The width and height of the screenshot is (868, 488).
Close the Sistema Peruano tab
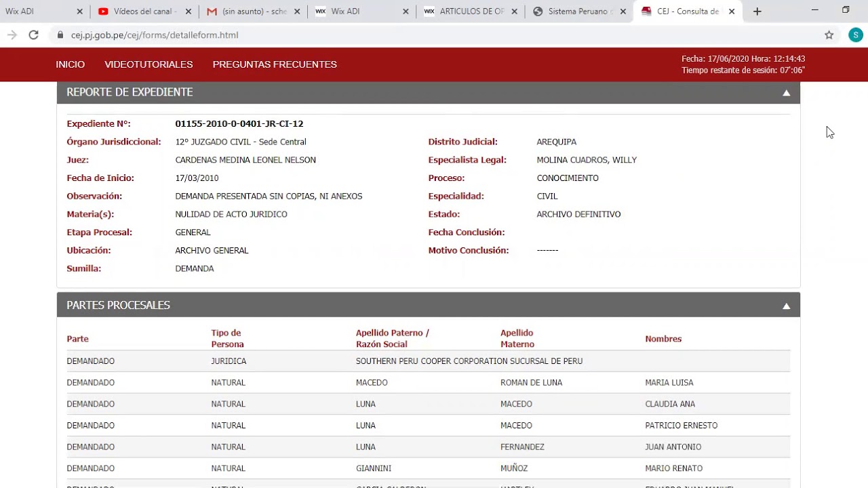623,12
